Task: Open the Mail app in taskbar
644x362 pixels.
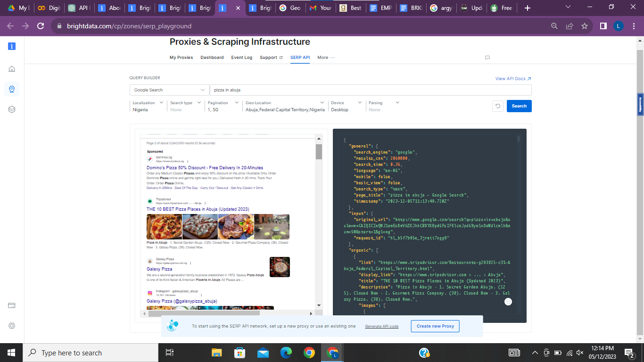Action: [263, 353]
